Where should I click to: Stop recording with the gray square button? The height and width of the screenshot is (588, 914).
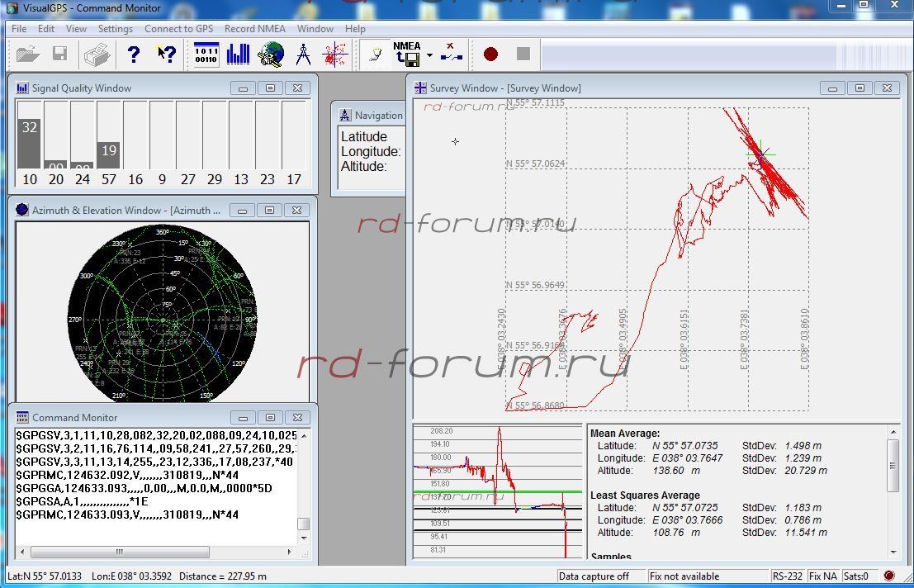pos(523,55)
